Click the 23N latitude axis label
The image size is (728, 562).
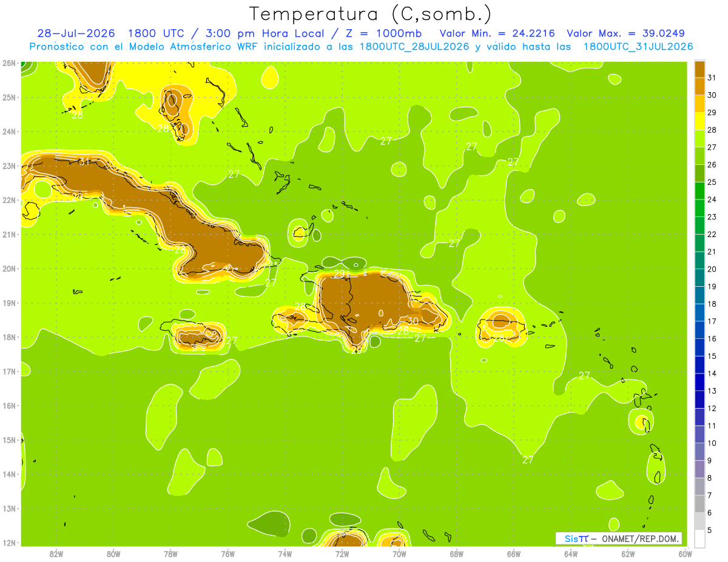[x=9, y=166]
